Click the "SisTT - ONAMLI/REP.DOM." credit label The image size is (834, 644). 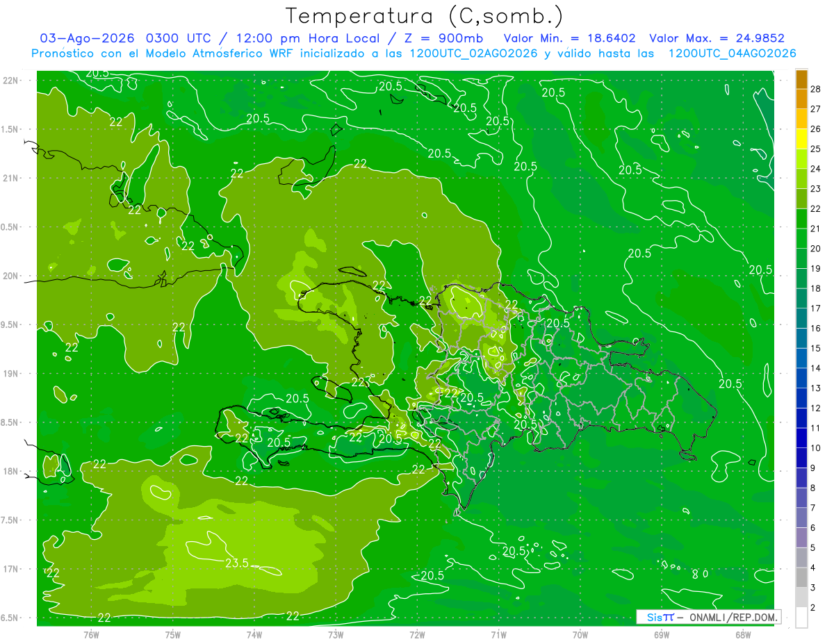(x=709, y=617)
